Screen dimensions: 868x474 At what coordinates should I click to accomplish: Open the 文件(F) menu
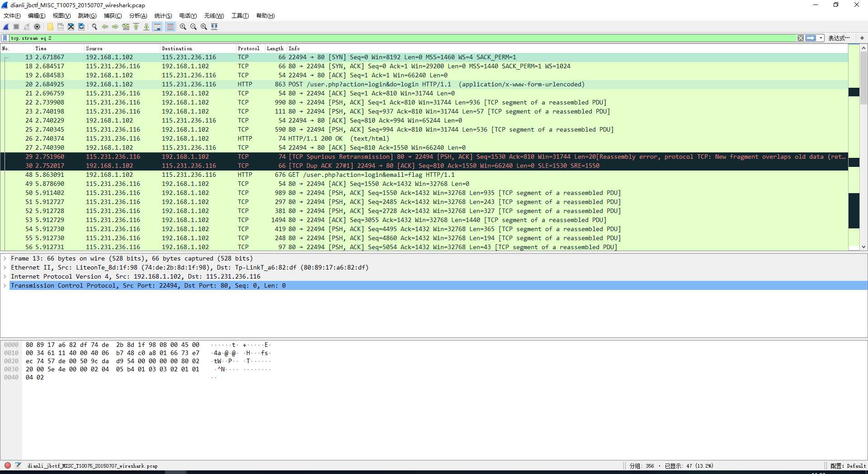pyautogui.click(x=12, y=16)
